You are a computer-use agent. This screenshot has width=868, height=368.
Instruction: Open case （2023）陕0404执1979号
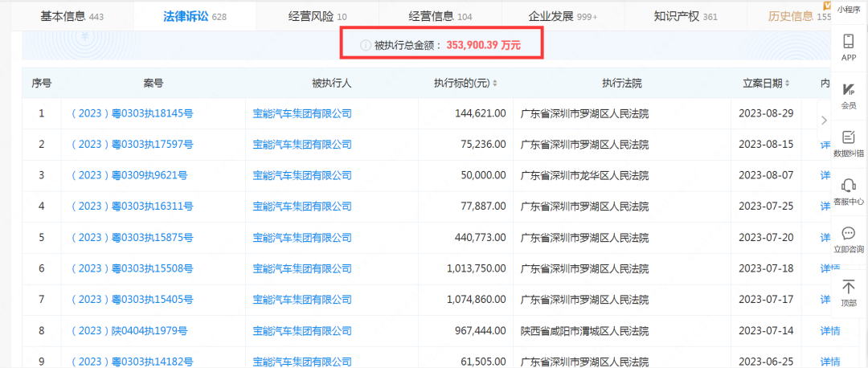tap(129, 330)
